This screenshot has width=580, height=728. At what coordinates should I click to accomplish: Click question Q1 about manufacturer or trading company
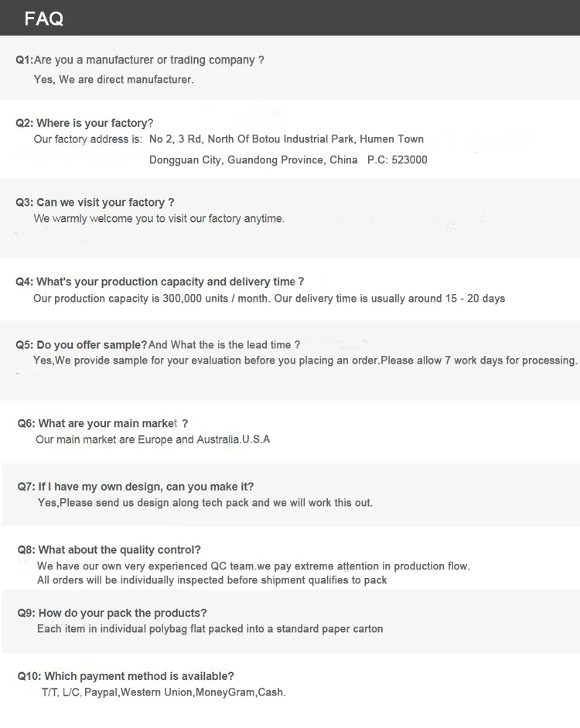[140, 60]
